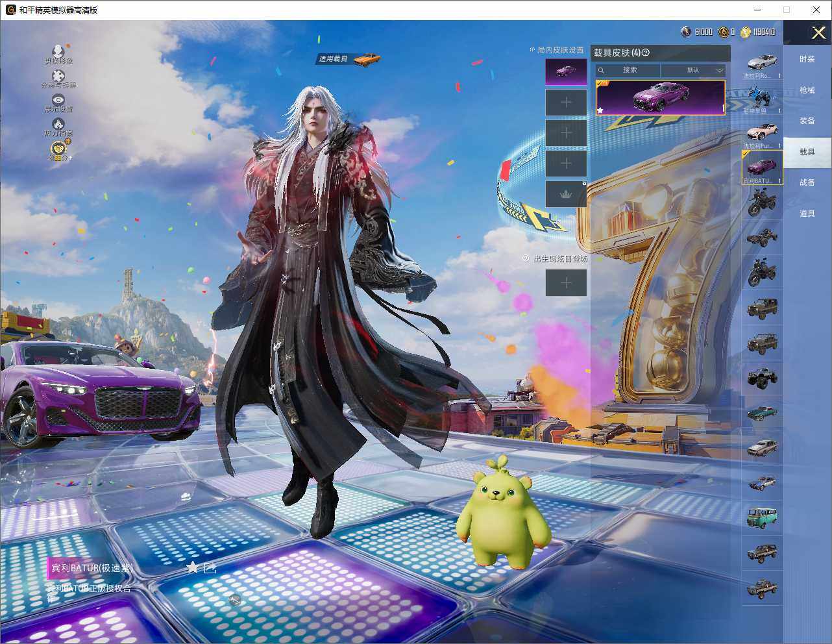Select the silver muscle car in the list
Image resolution: width=832 pixels, height=644 pixels.
(762, 448)
